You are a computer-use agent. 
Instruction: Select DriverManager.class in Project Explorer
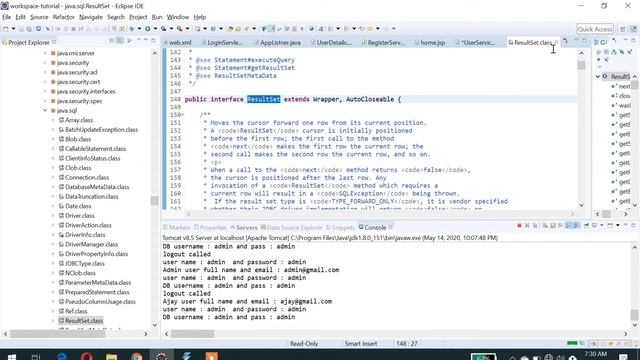pos(91,244)
